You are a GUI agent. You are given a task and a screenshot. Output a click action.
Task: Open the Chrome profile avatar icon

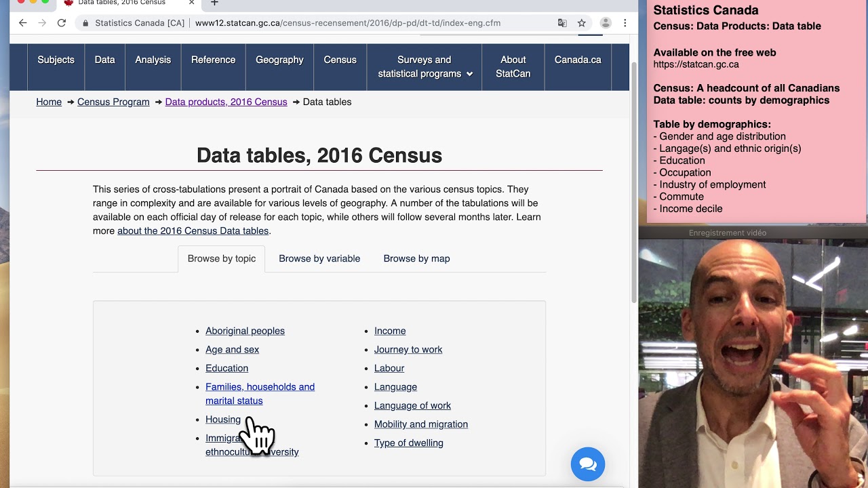(x=606, y=23)
